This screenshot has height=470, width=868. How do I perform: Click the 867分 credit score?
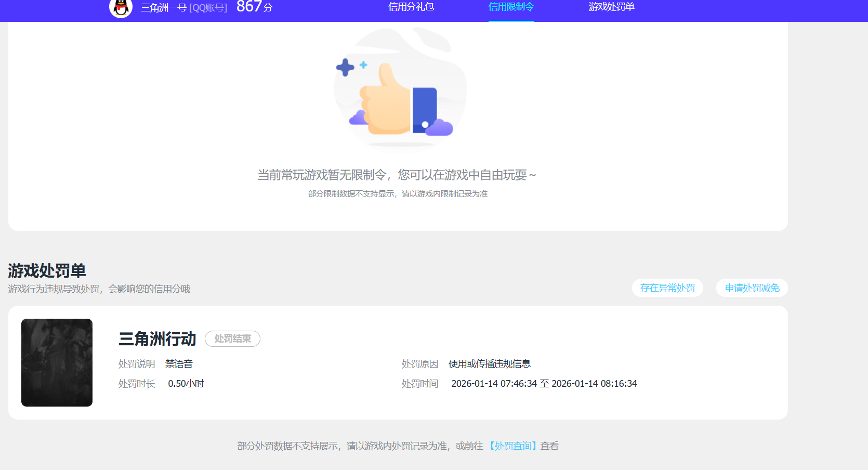254,7
